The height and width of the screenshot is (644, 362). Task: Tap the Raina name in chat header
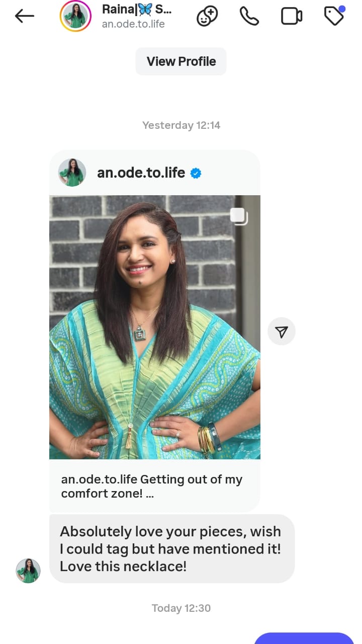click(137, 9)
